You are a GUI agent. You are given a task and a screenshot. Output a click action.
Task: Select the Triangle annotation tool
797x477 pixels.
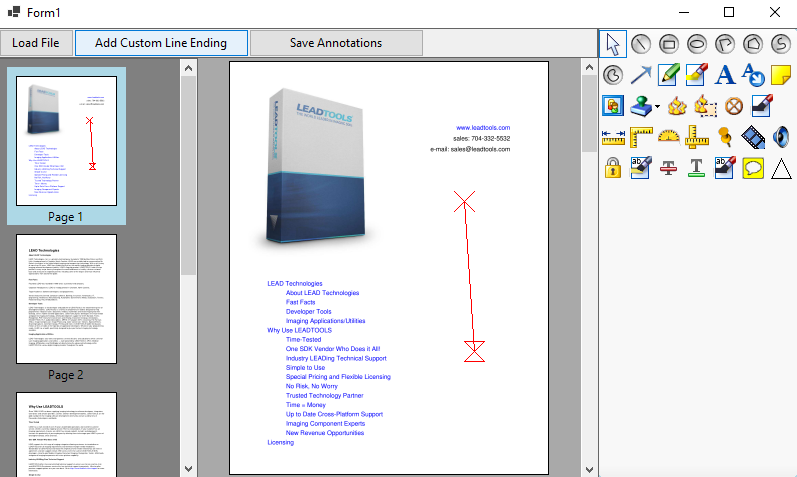tap(781, 168)
